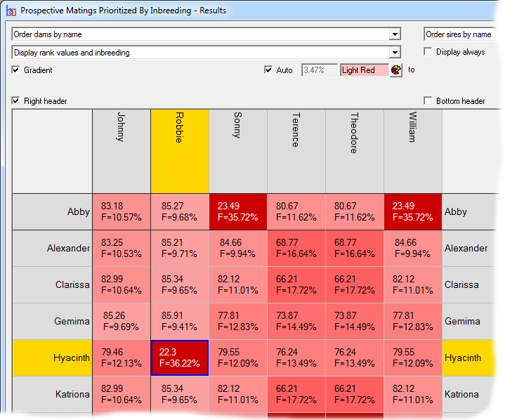The height and width of the screenshot is (420, 505).
Task: Select the Gemima × Robbie cell 85.91
Action: click(x=180, y=321)
